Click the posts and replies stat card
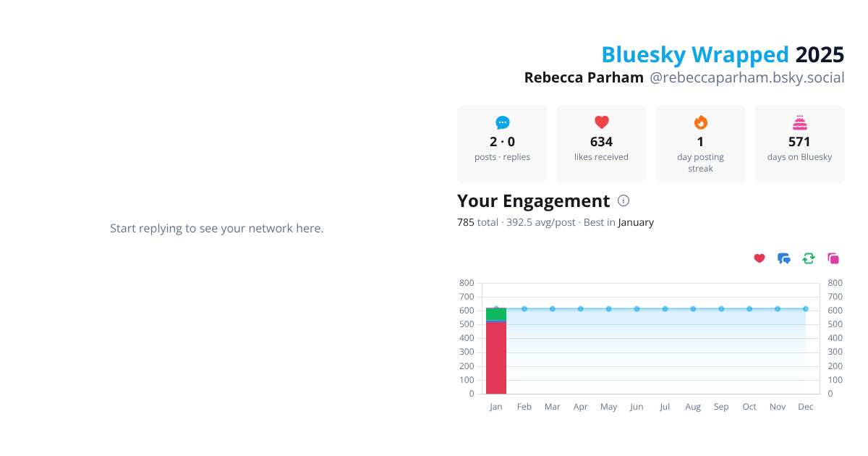Viewport: 868px width, 456px height. [503, 144]
